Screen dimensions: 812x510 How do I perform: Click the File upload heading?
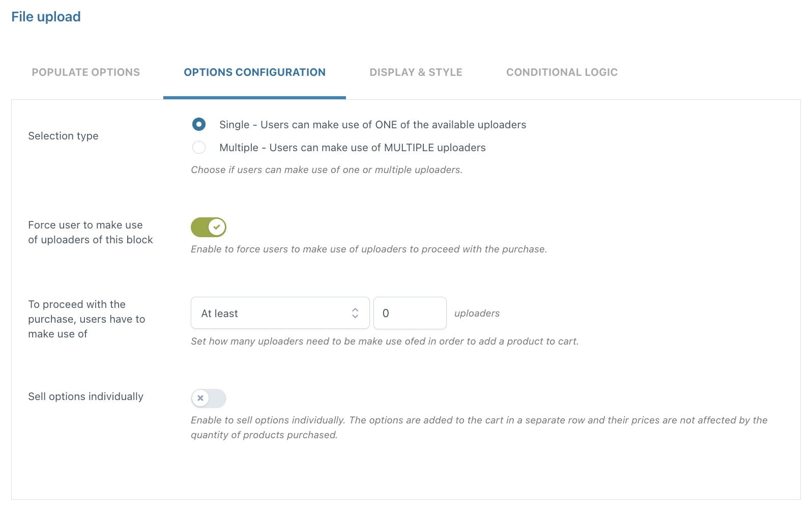click(x=46, y=17)
